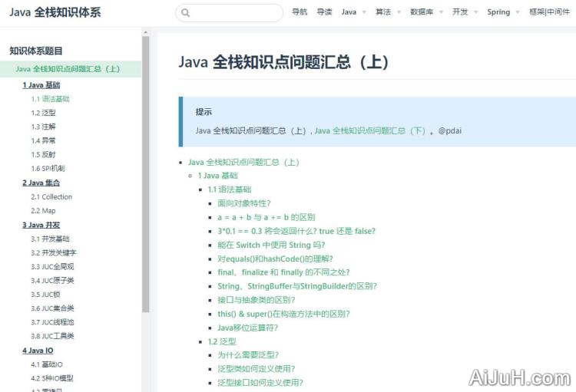Open link 接口与抽象类的区别?

257,300
